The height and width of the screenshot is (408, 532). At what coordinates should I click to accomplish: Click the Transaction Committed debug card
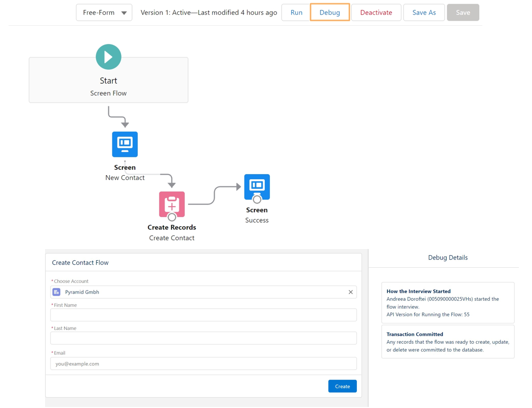(447, 341)
